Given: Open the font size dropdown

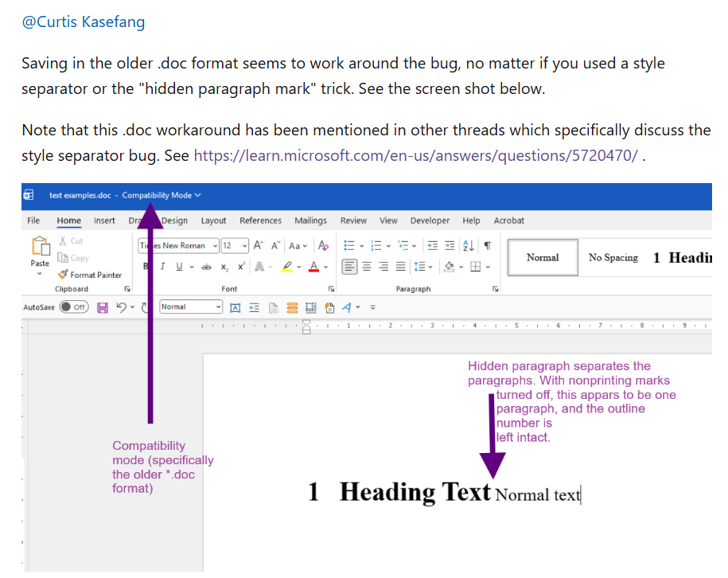Looking at the screenshot, I should click(245, 245).
